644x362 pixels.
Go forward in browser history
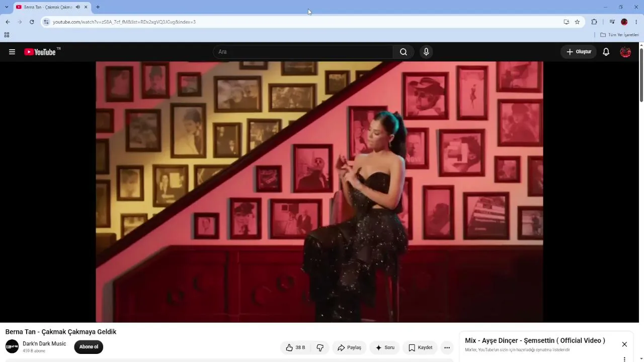point(20,22)
